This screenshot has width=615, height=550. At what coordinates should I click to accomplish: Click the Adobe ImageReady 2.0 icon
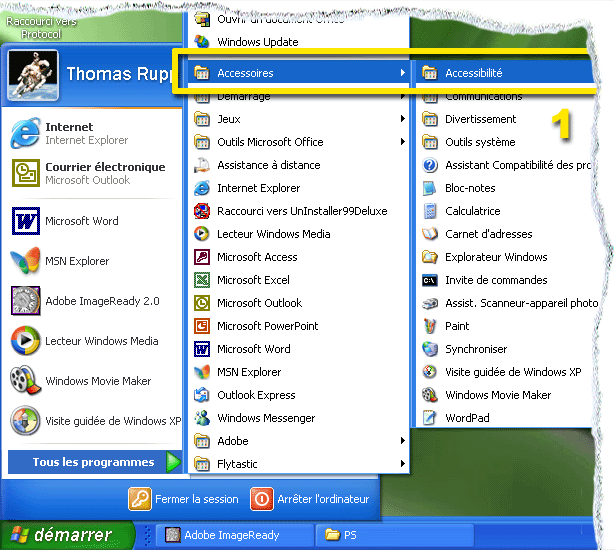[25, 301]
